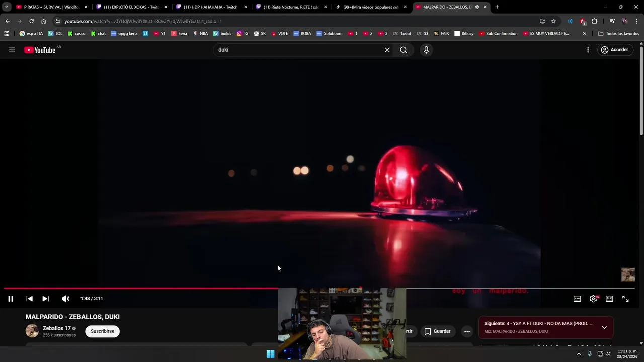
Task: Open the Windows Start menu
Action: pyautogui.click(x=270, y=354)
